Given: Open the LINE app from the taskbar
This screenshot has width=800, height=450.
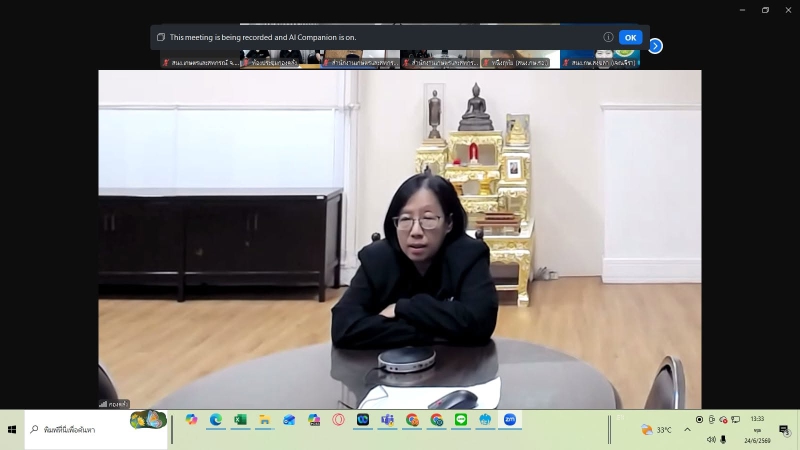Looking at the screenshot, I should (461, 420).
